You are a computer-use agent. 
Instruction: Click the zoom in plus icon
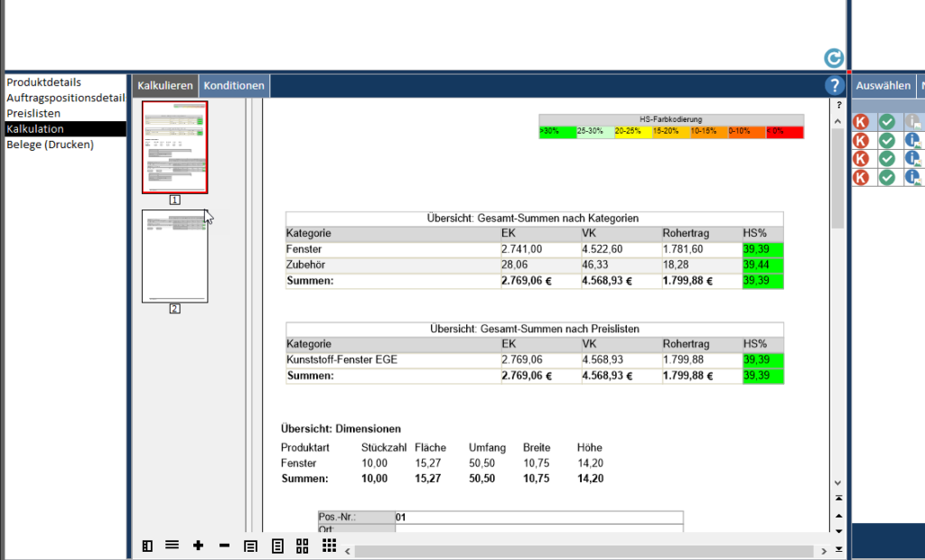(198, 546)
